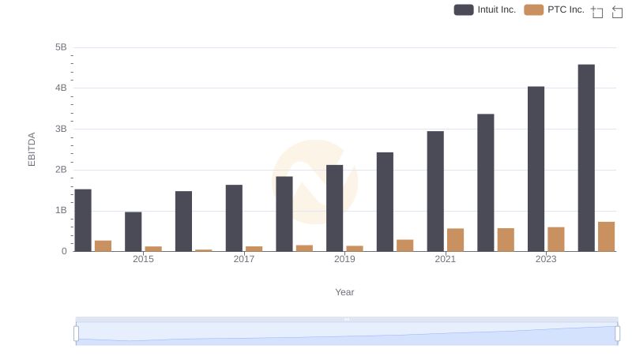Screen dimensions: 632x364
Task: Click the 2019 x-axis label
Action: pyautogui.click(x=344, y=259)
